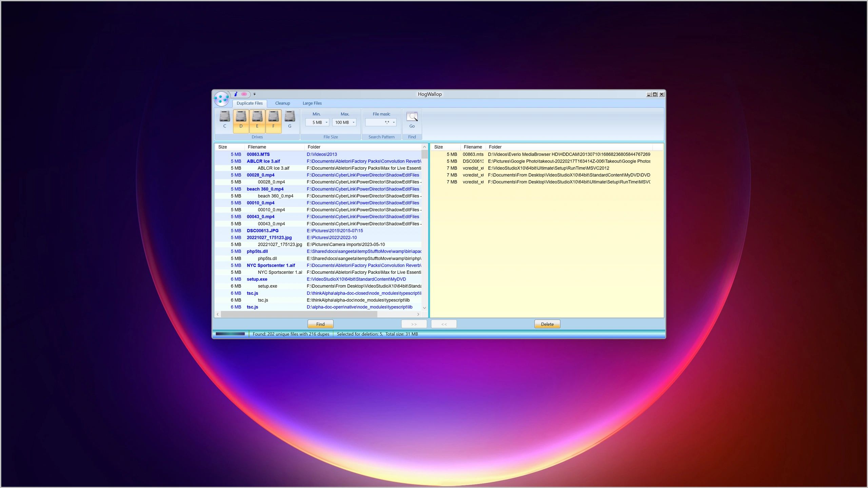Expand the File mask combo box
This screenshot has width=868, height=488.
[x=393, y=122]
